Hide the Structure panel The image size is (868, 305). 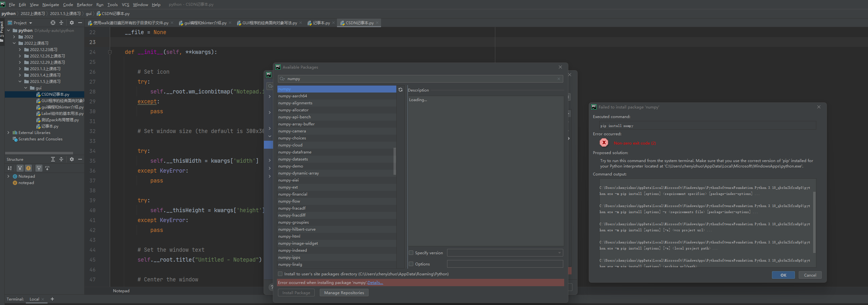(80, 159)
